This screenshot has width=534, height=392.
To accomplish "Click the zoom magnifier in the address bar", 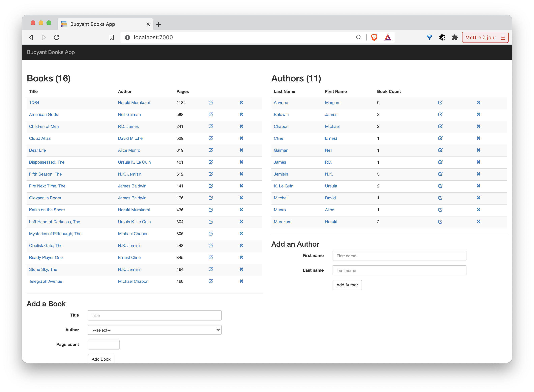I will pyautogui.click(x=359, y=37).
